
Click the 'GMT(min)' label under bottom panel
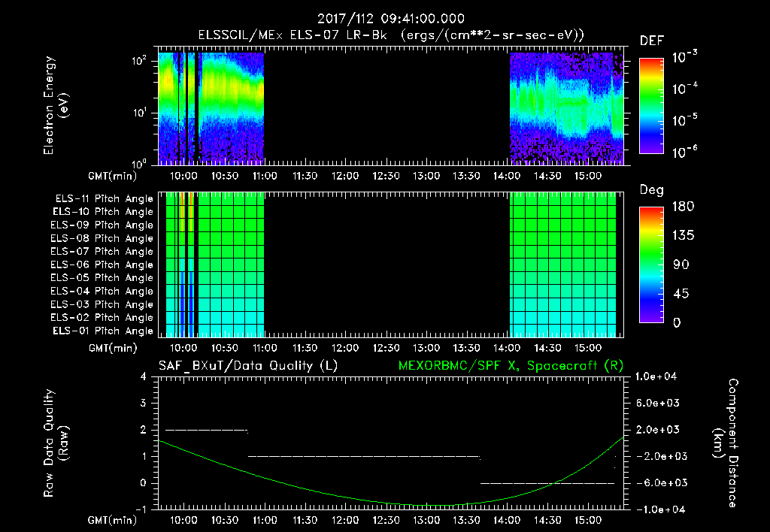click(113, 520)
